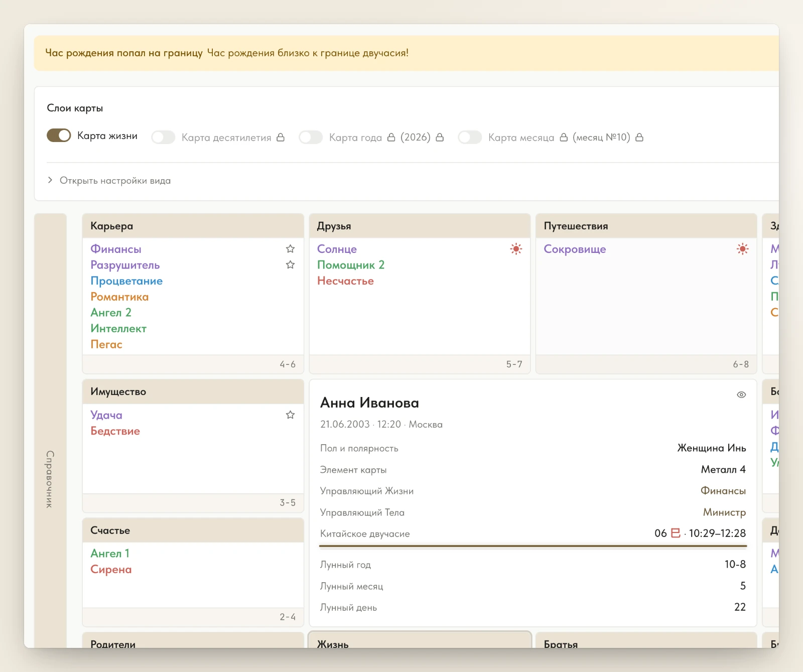The height and width of the screenshot is (672, 803).
Task: Click the sun icon next to Солнце
Action: pos(516,249)
